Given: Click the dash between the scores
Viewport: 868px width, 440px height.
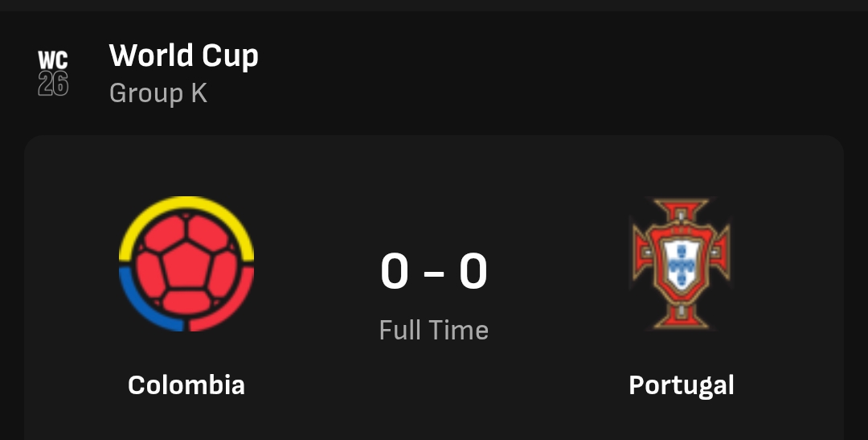Looking at the screenshot, I should (x=434, y=273).
